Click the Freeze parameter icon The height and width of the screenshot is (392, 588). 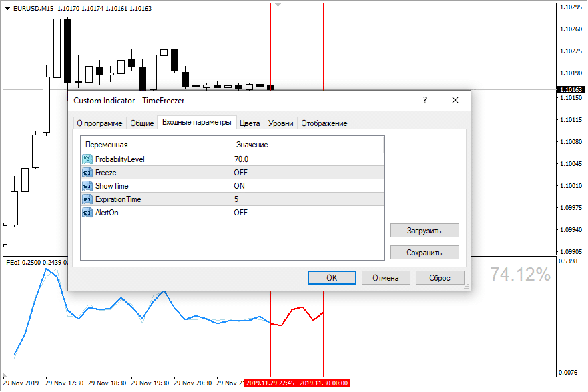click(87, 173)
